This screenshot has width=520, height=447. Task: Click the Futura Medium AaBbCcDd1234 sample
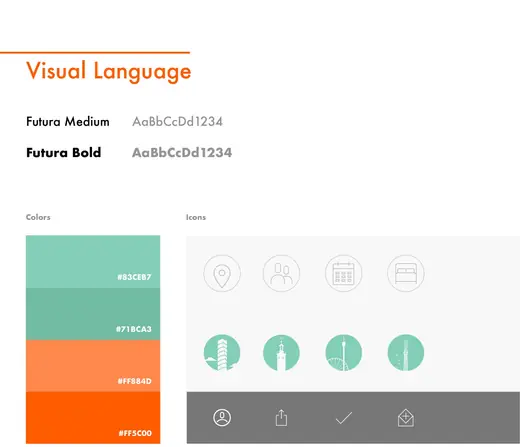tap(177, 122)
